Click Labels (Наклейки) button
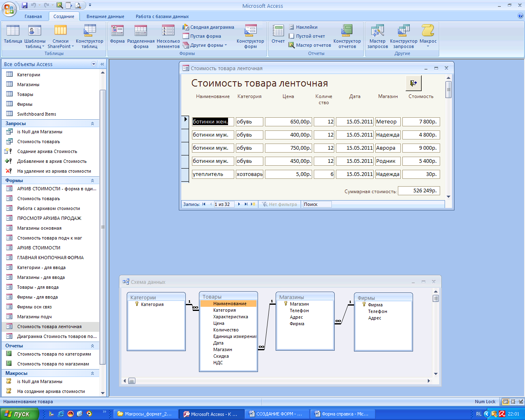525x420 pixels. point(303,27)
